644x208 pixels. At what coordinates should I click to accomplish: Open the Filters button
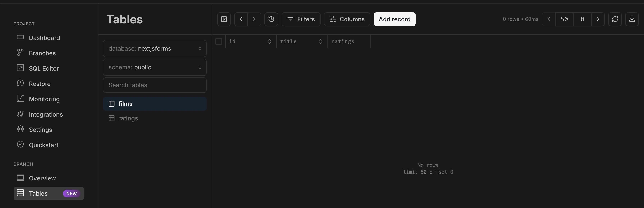tap(301, 19)
